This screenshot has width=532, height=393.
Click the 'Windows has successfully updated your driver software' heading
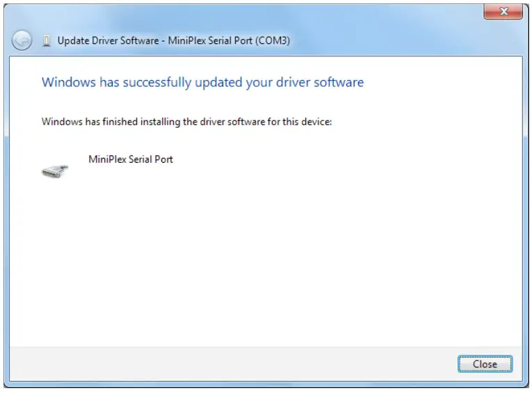tap(202, 83)
